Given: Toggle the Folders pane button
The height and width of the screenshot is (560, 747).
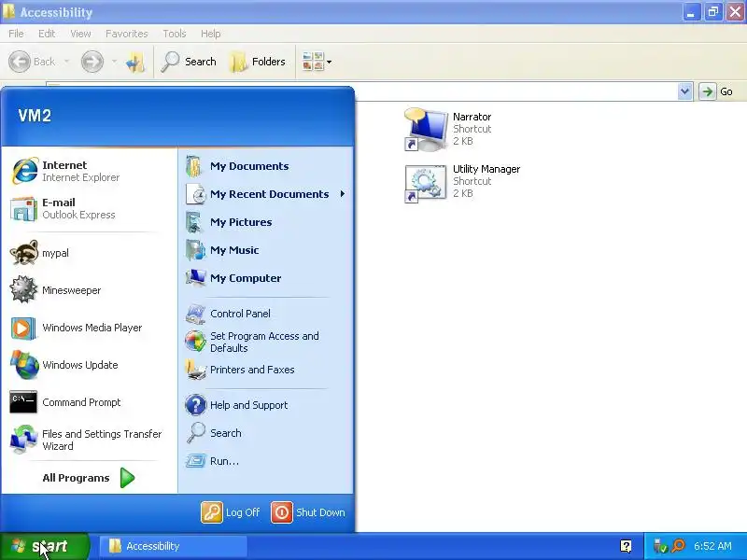Looking at the screenshot, I should (x=258, y=62).
